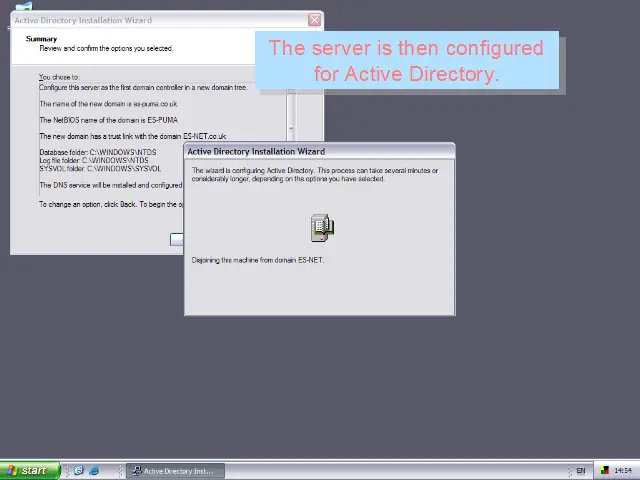Click 'The wizard is configuring Active Directory' message
The width and height of the screenshot is (640, 480).
pos(315,175)
